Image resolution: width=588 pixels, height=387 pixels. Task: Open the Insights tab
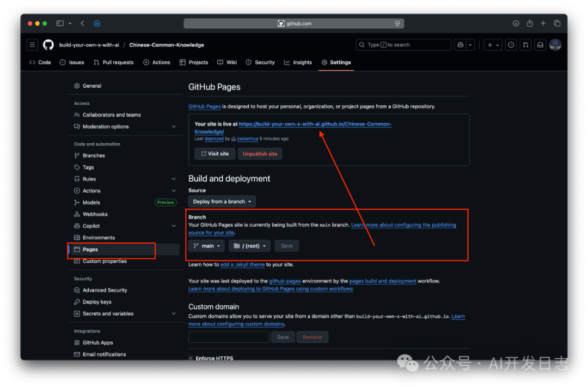pyautogui.click(x=298, y=63)
